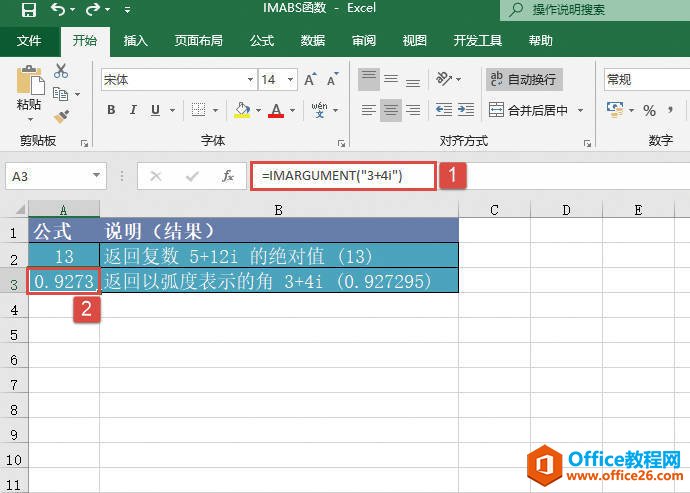Screen dimensions: 690x493
Task: Toggle Align Right icon
Action: (x=413, y=110)
